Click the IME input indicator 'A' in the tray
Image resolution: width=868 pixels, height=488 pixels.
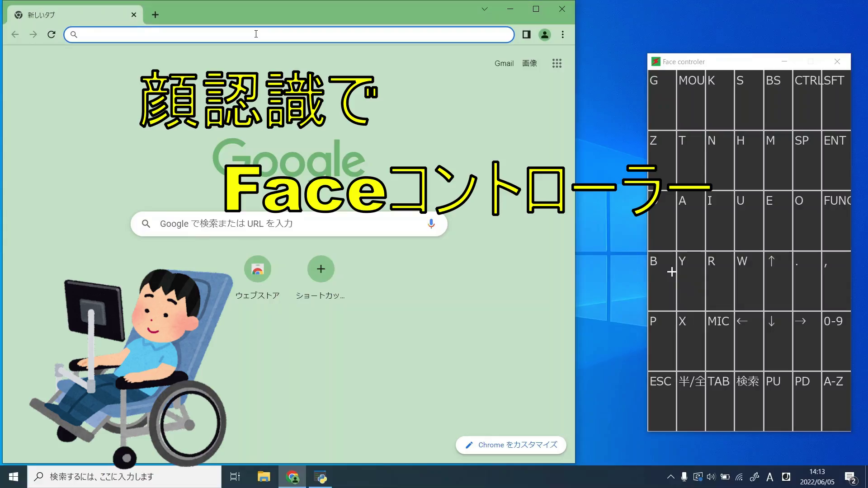pos(769,476)
